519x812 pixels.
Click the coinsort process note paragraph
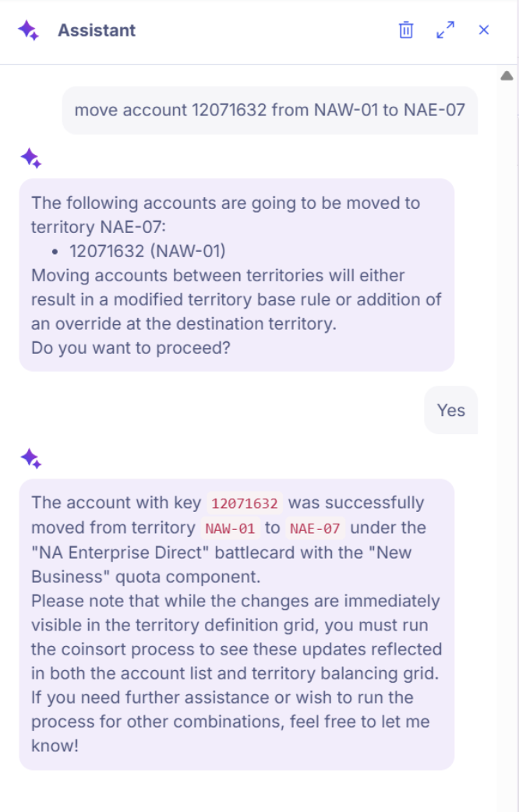[x=236, y=637]
